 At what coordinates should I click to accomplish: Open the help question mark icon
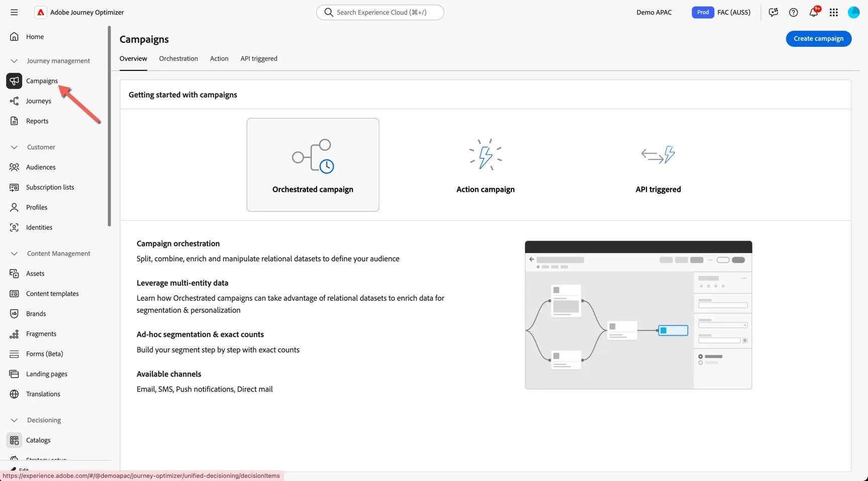point(794,13)
